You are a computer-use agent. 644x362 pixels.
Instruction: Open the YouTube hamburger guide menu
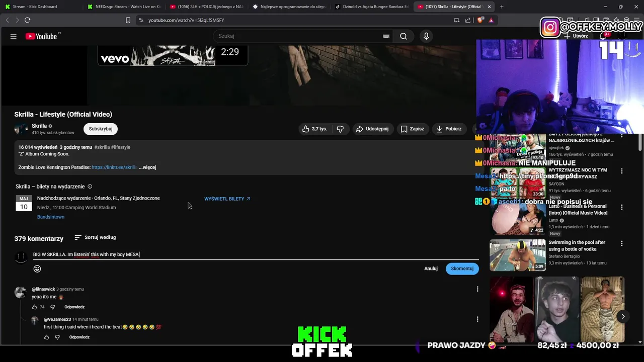pyautogui.click(x=14, y=36)
